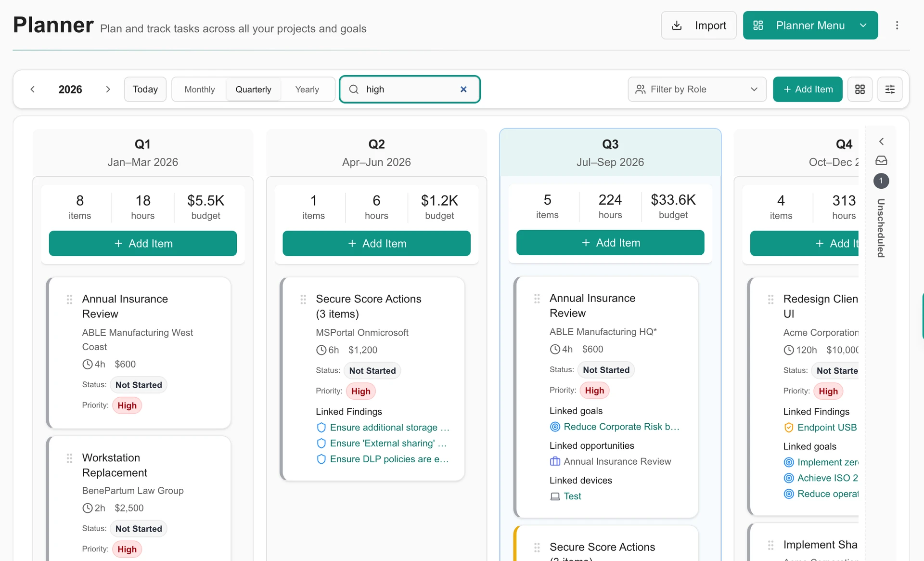Click High priority badge on Q3 Annual Insurance Review
The height and width of the screenshot is (561, 924).
(594, 391)
